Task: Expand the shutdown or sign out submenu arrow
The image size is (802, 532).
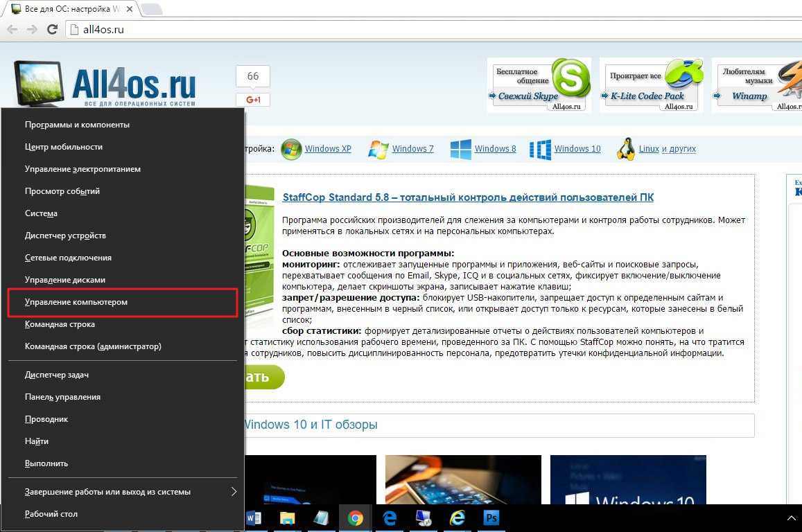Action: tap(234, 492)
